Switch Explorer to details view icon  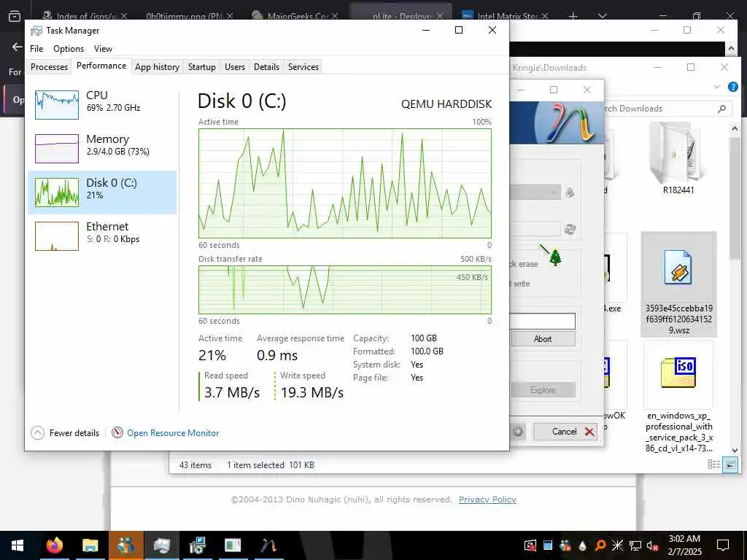713,464
